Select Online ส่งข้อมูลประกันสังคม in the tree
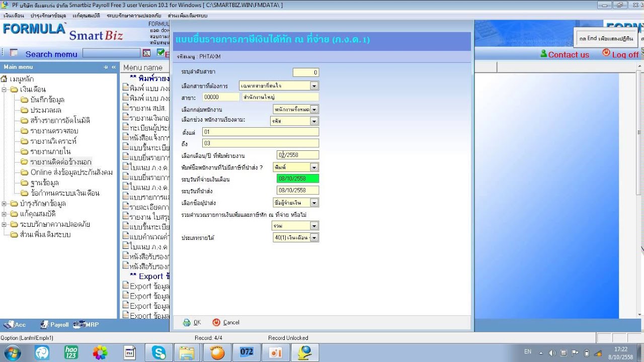 click(x=71, y=172)
